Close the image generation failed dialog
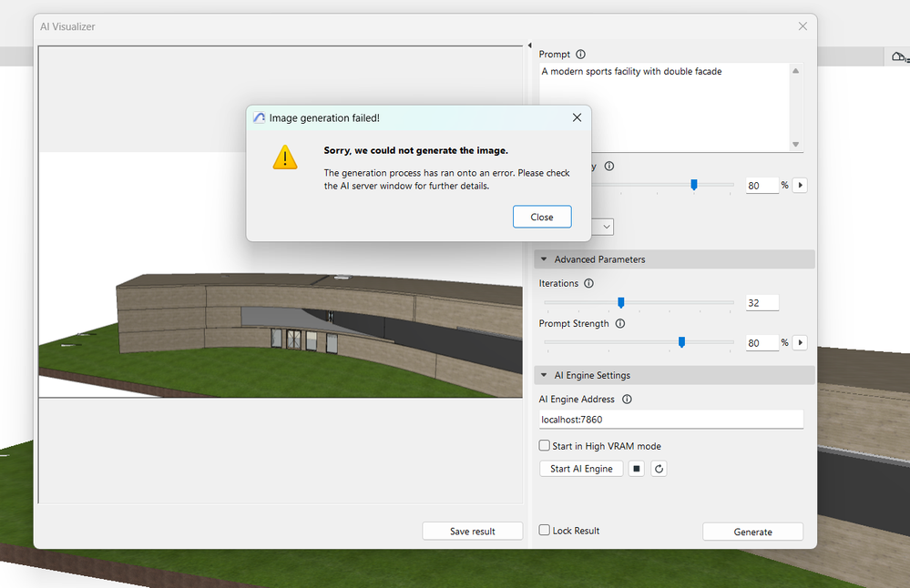Image resolution: width=910 pixels, height=588 pixels. coord(542,217)
